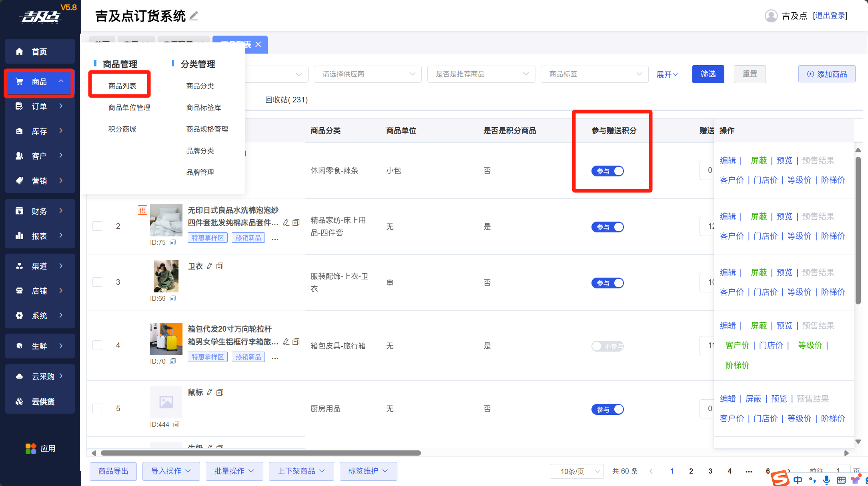This screenshot has width=868, height=486.
Task: Select 商品分类 in the submenu
Action: 200,86
